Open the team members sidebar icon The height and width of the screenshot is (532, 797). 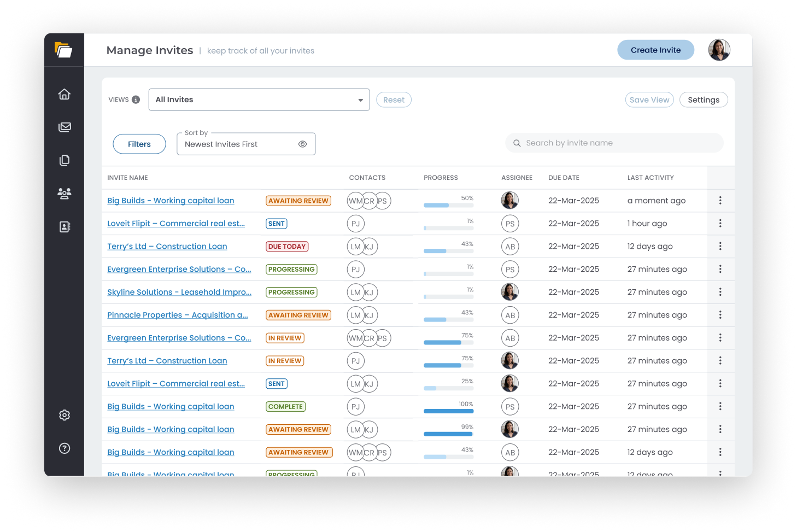[x=65, y=194]
